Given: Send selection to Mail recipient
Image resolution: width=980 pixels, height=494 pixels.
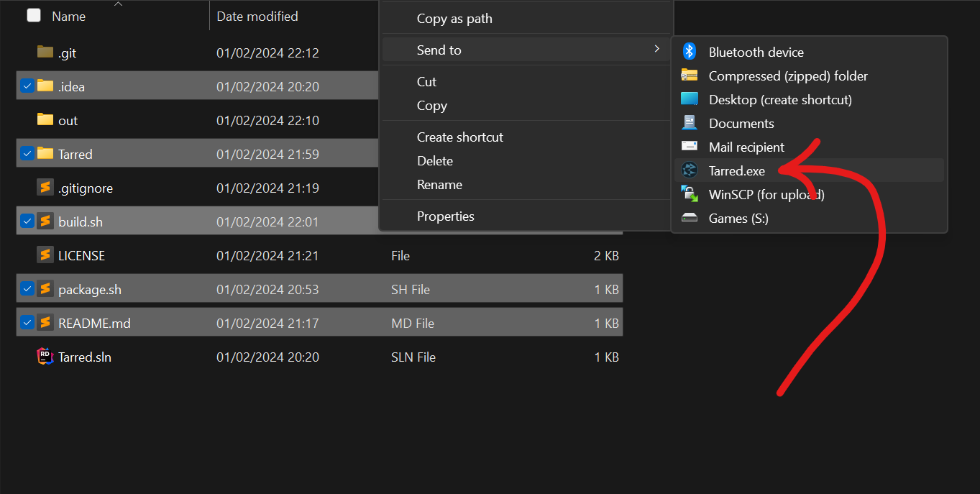Looking at the screenshot, I should (x=746, y=147).
